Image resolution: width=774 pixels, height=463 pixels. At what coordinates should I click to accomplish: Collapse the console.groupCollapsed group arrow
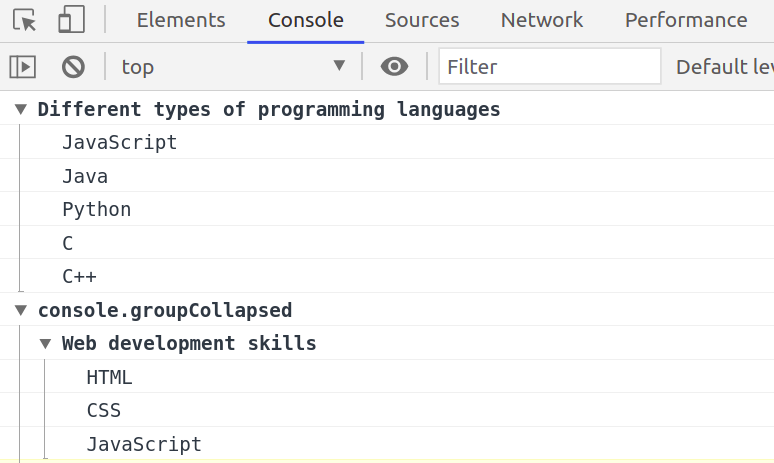click(21, 310)
